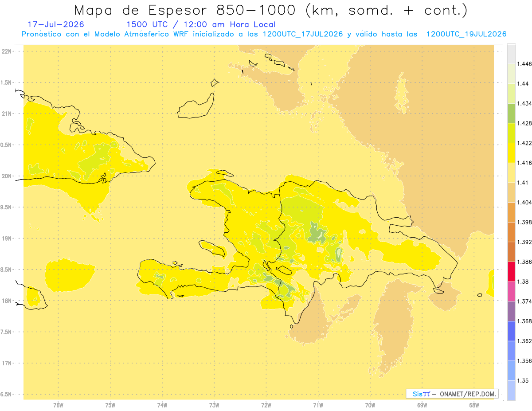Click legend value '1.374'

point(524,301)
